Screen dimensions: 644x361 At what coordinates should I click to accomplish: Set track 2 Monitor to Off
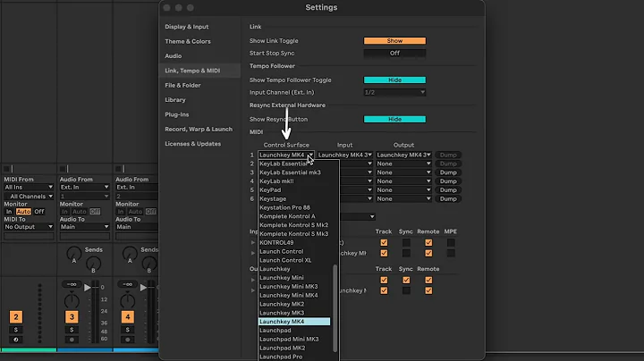click(39, 212)
